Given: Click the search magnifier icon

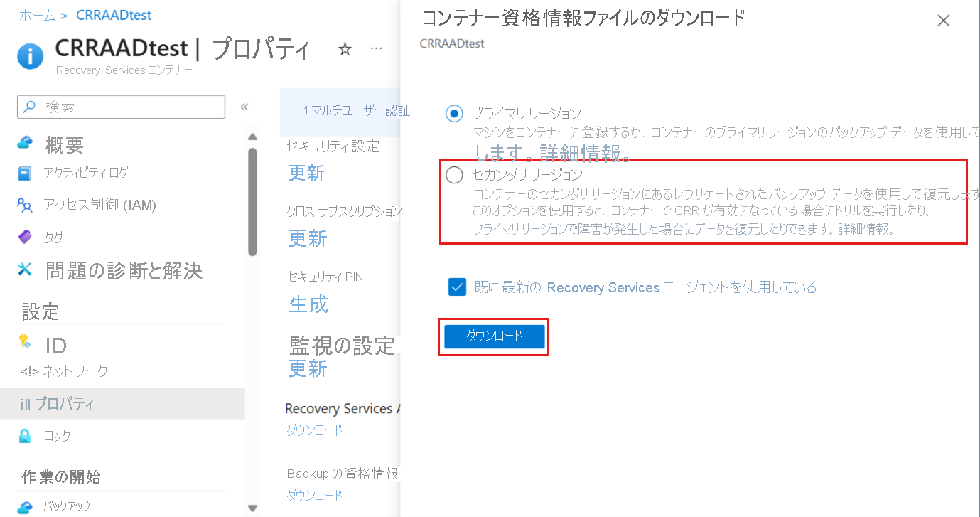Looking at the screenshot, I should point(29,107).
